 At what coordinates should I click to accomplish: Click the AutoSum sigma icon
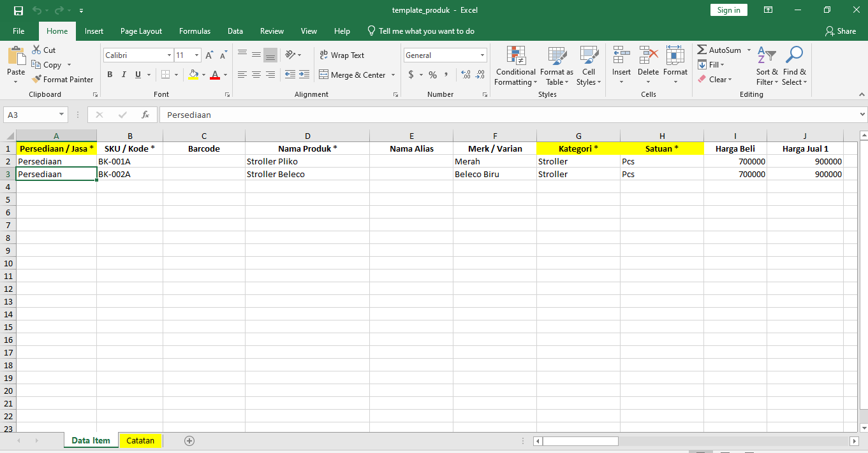(x=702, y=50)
